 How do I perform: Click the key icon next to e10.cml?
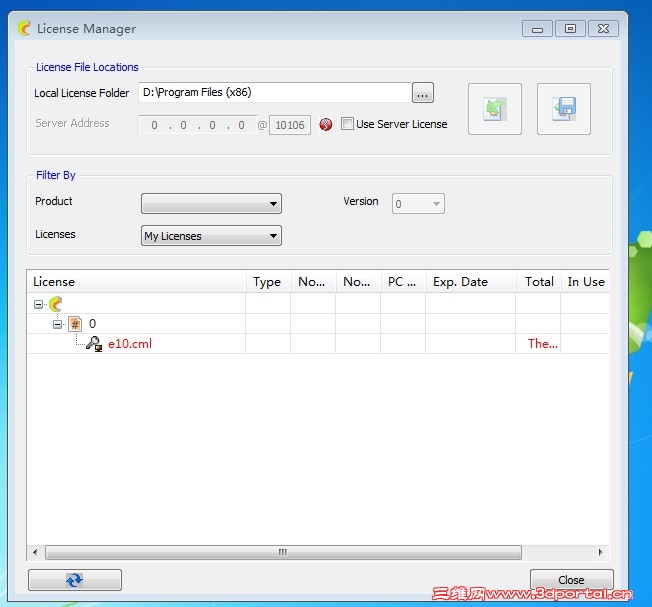(x=94, y=344)
